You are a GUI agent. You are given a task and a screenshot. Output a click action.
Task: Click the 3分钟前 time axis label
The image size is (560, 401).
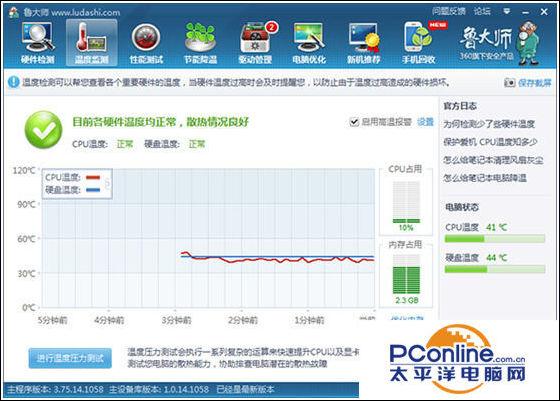tap(176, 320)
